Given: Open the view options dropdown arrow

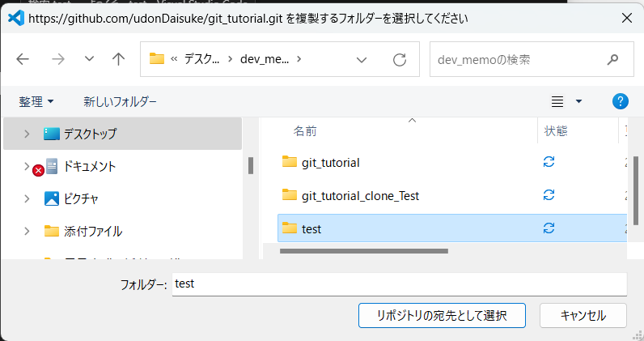Looking at the screenshot, I should (x=578, y=101).
